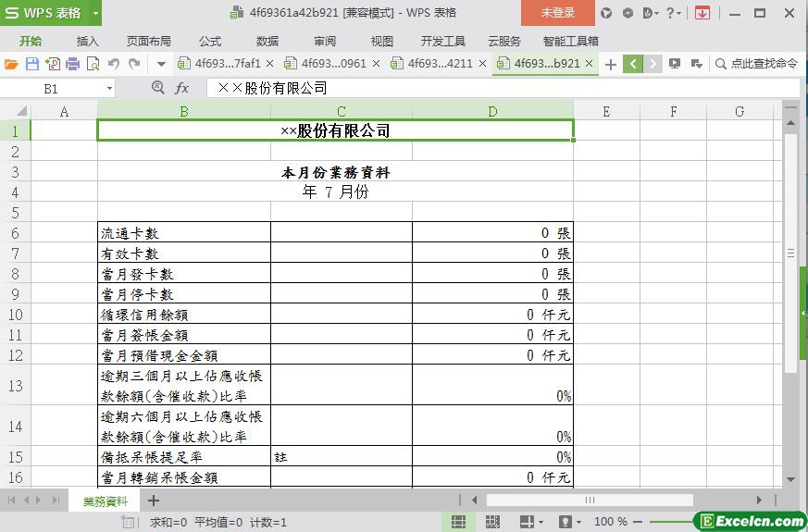This screenshot has height=532, width=808.
Task: Click the 未登录 login button
Action: pos(558,13)
